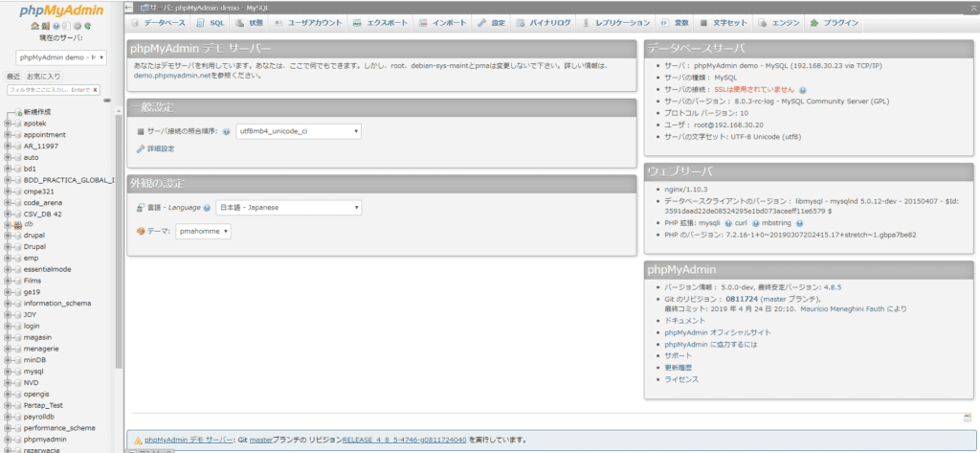
Task: Open the 状態 status tab
Action: pos(250,23)
